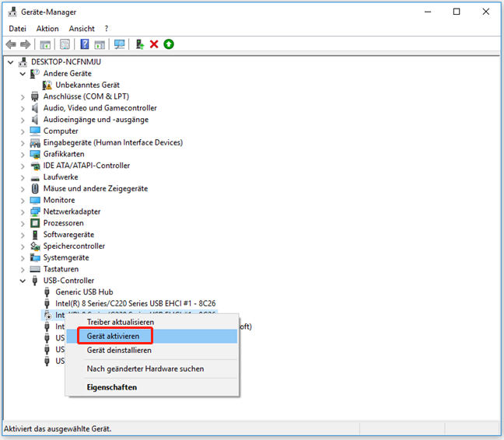Maximize the Geräte-Manager window
Image resolution: width=504 pixels, height=440 pixels.
click(457, 12)
